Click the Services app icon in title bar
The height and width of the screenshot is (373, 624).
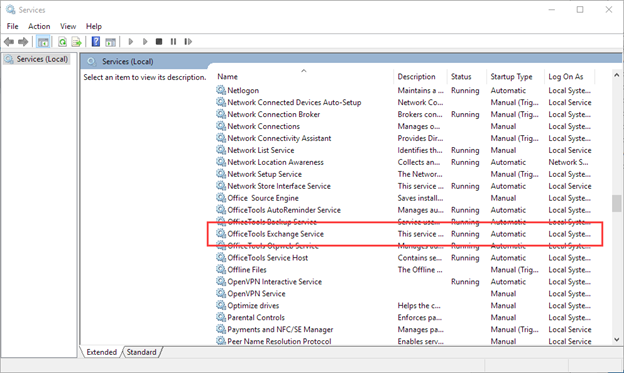click(10, 10)
